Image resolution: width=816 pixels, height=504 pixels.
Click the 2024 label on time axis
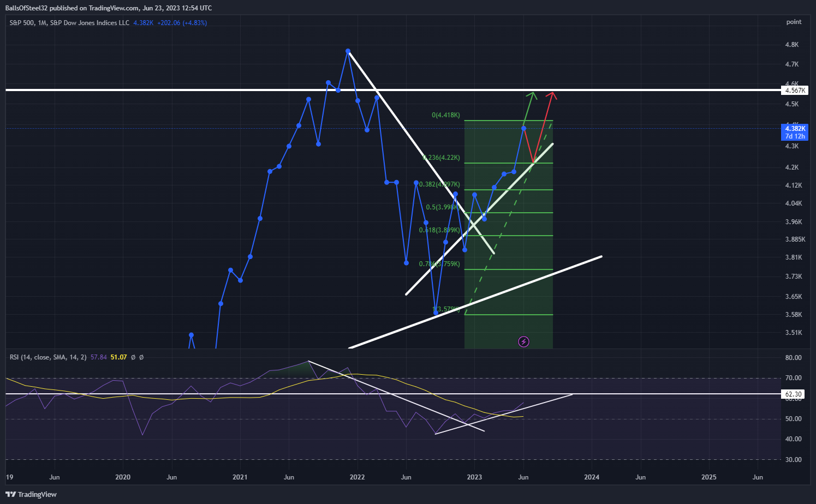(592, 477)
